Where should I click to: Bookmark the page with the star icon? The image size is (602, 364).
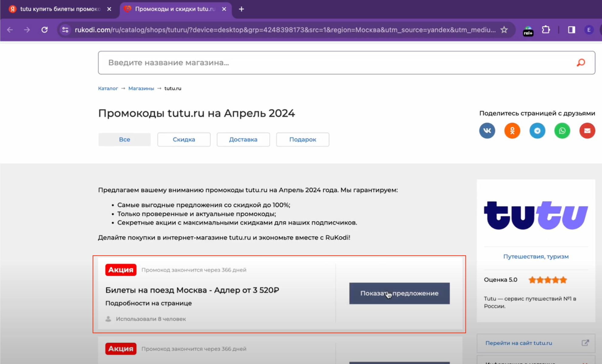(504, 30)
